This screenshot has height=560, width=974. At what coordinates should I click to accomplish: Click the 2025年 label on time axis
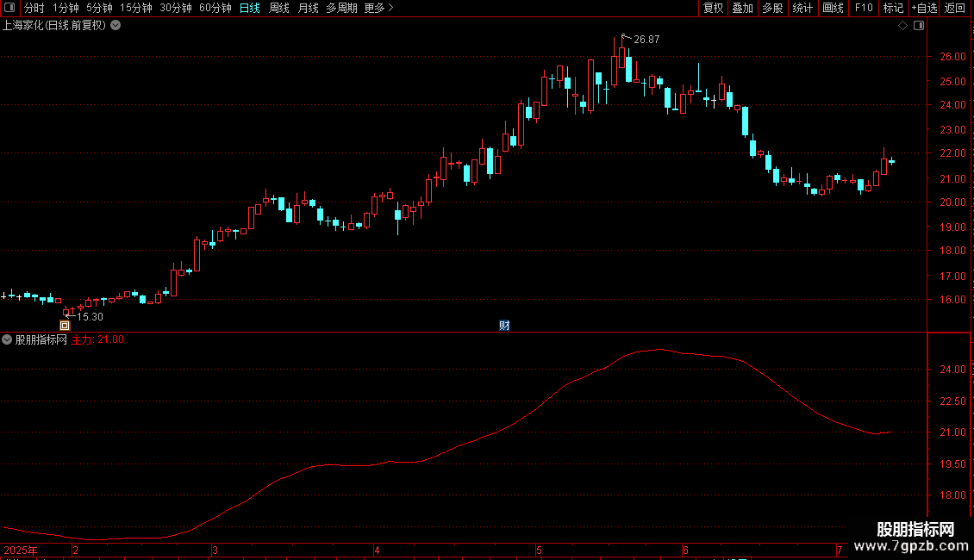(21, 550)
